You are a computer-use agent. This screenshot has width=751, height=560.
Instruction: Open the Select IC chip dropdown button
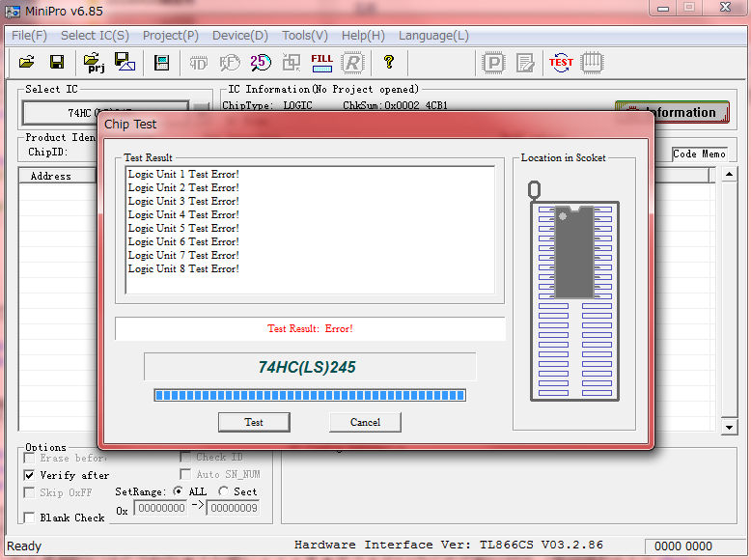(x=202, y=108)
